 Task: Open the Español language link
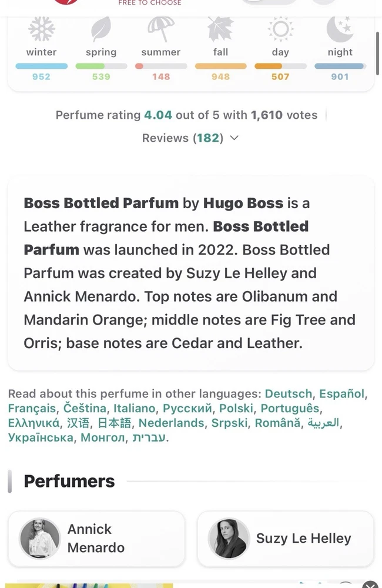click(342, 394)
